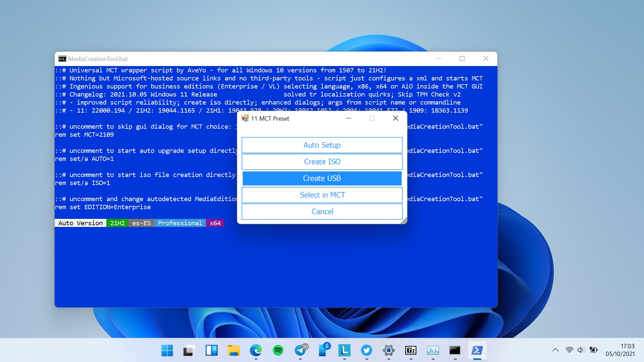
Task: Click the 21H2 green label
Action: click(x=117, y=223)
